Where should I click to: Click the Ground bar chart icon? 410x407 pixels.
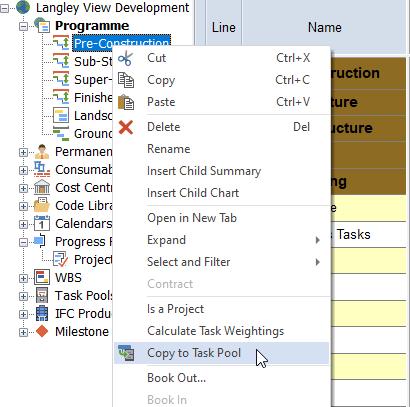click(x=61, y=133)
